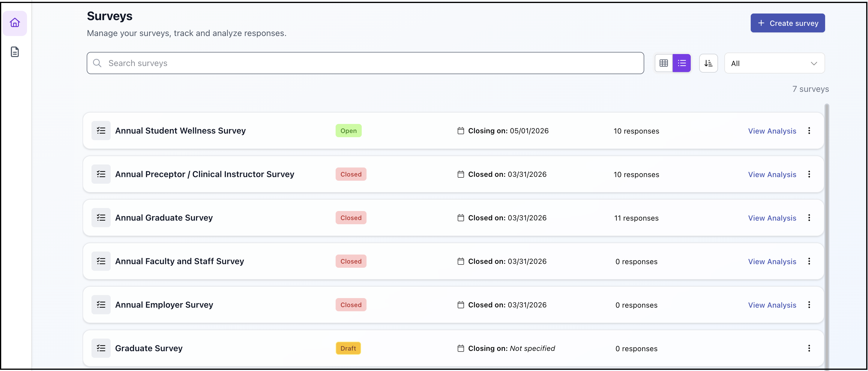
Task: Open options menu for Annual Employer Survey
Action: [809, 305]
